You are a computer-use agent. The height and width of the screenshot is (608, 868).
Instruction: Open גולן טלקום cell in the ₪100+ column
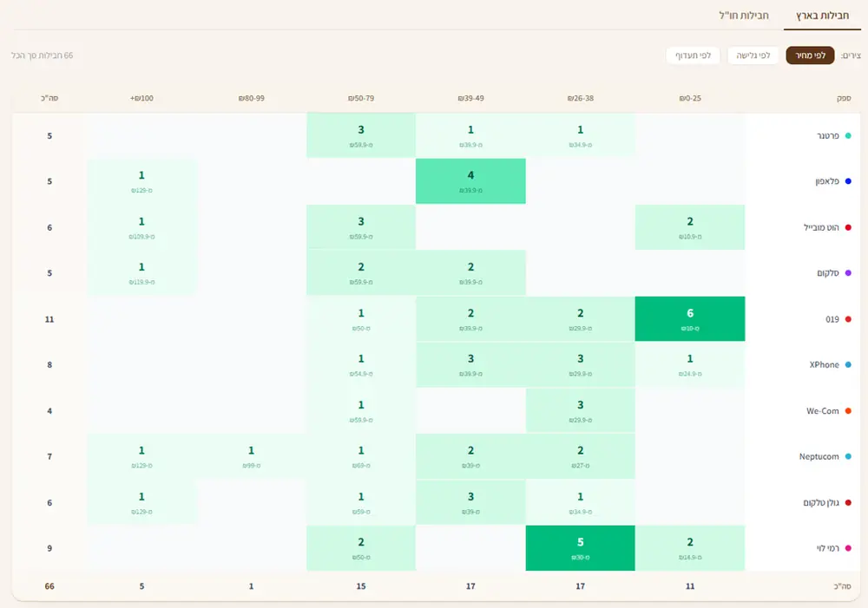click(x=141, y=502)
